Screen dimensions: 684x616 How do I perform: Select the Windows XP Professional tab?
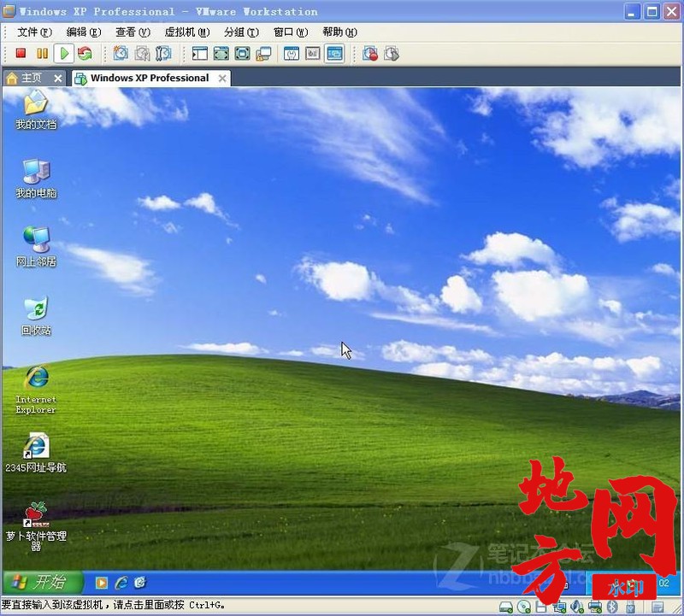click(150, 78)
